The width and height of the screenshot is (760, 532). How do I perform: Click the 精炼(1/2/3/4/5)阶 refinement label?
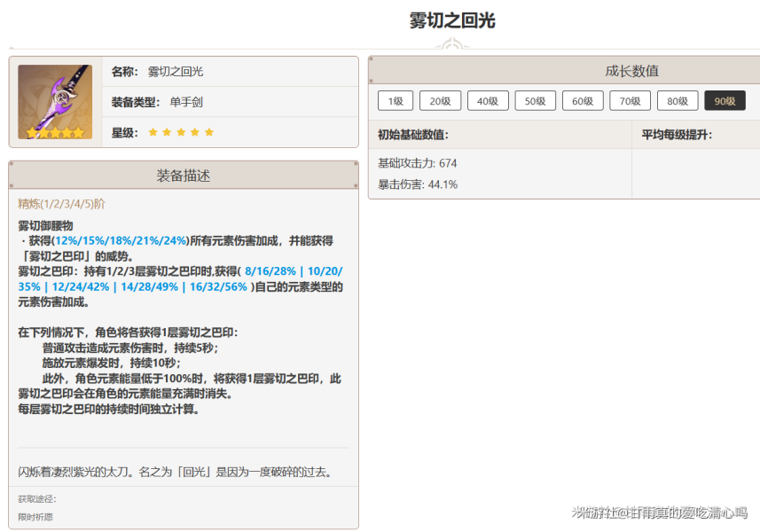point(61,204)
